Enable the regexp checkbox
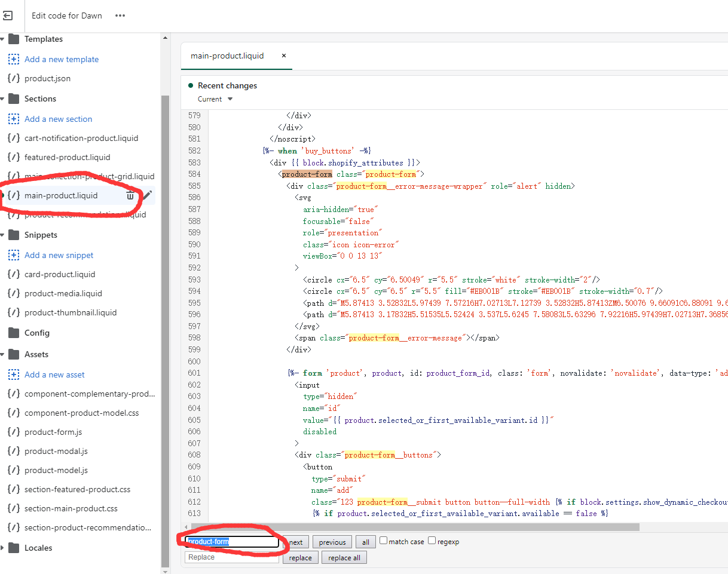728x574 pixels. click(432, 541)
